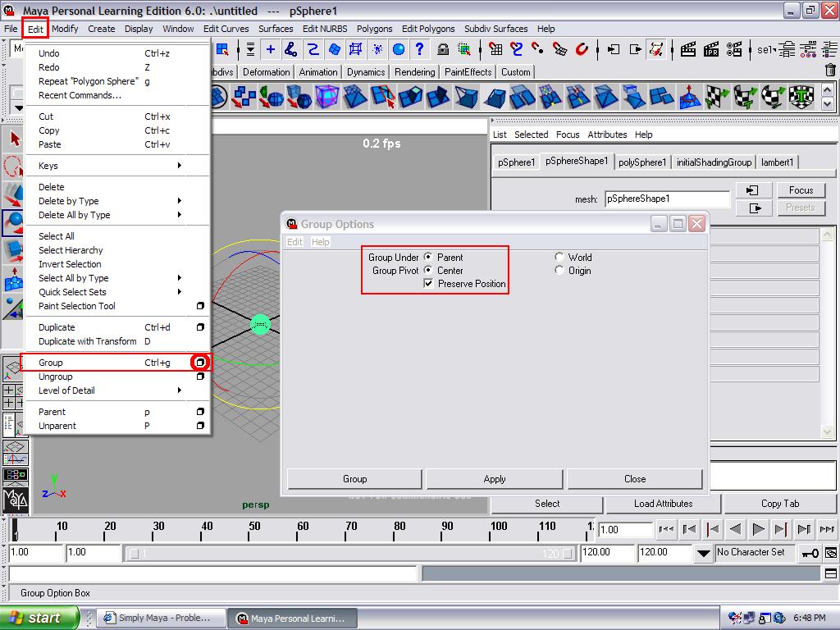The width and height of the screenshot is (840, 630).
Task: Click the question mark selection mask icon
Action: tap(420, 50)
